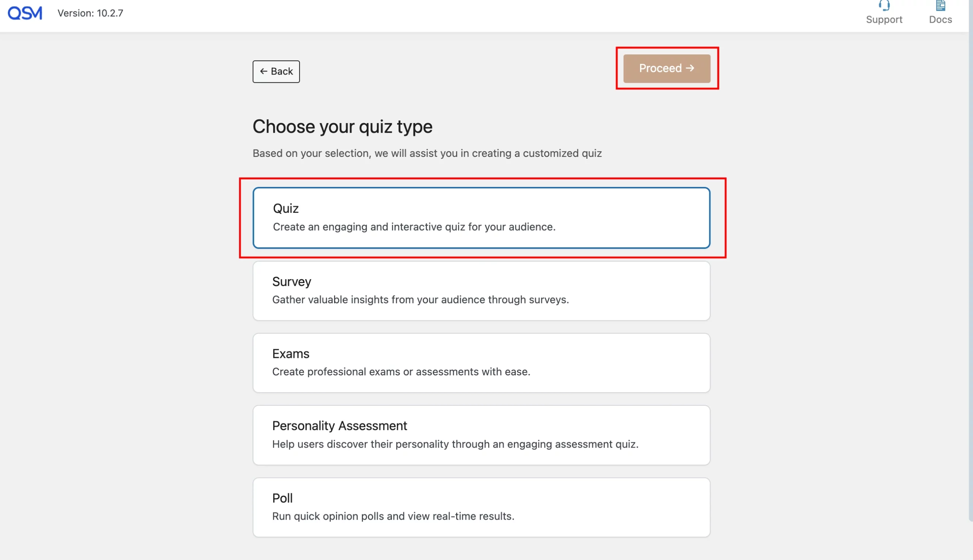Click the Docs text label

tap(940, 19)
